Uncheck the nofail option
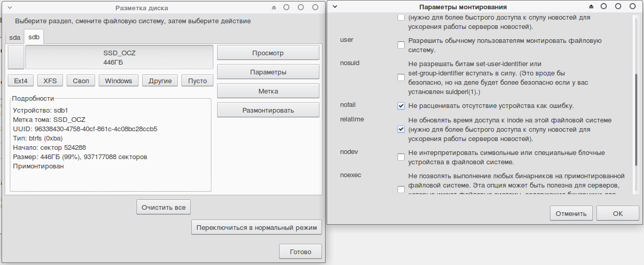The image size is (644, 265). [401, 106]
